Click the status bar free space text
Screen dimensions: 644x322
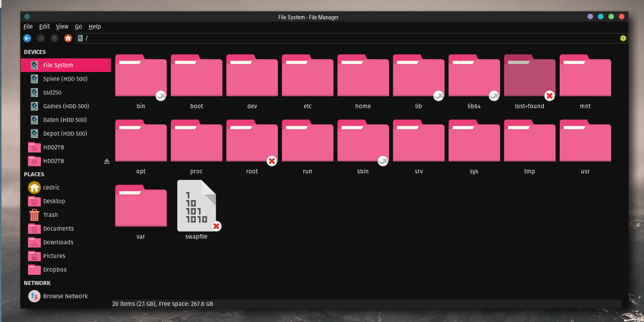click(x=186, y=304)
